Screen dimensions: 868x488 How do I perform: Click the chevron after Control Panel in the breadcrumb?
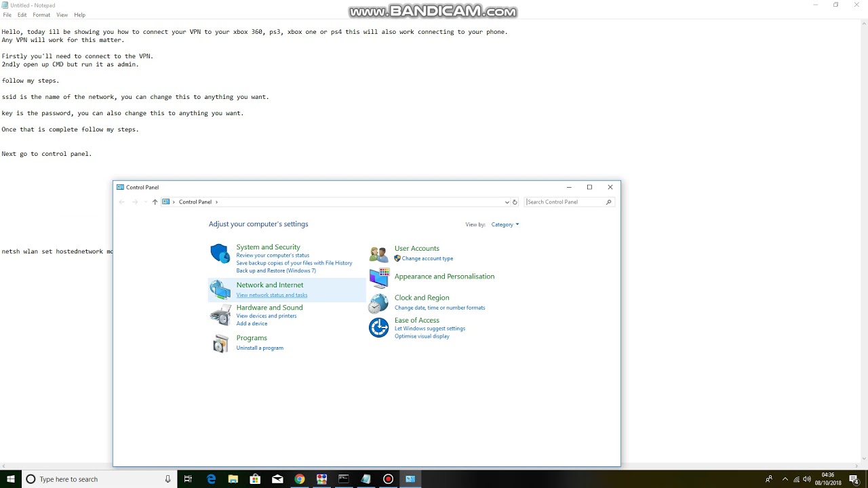coord(216,202)
